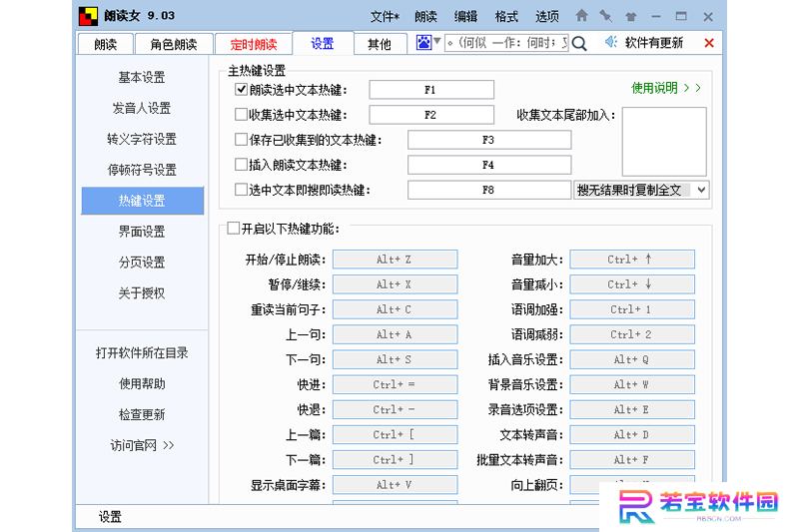
Task: Click the 软件有更新 notice
Action: click(x=654, y=43)
